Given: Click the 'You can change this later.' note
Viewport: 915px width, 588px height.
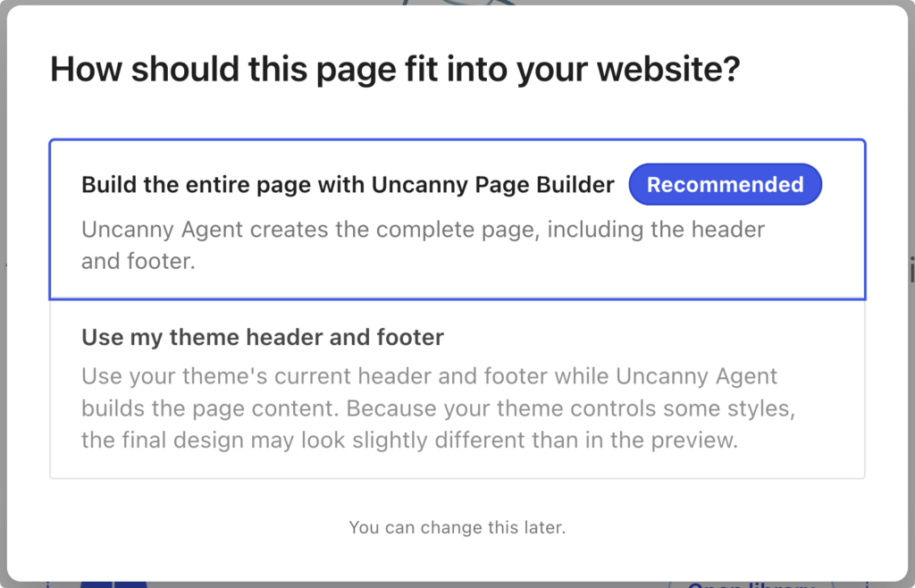Looking at the screenshot, I should click(457, 527).
